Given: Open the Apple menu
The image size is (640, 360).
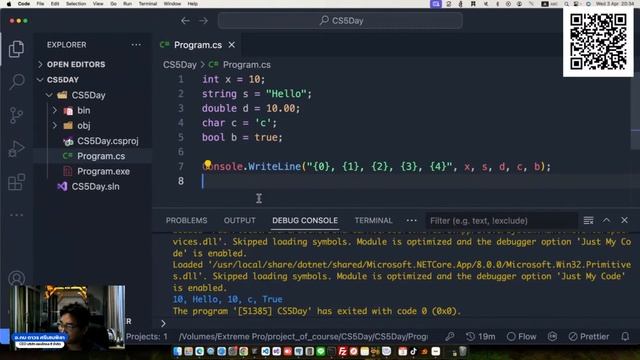Looking at the screenshot, I should [x=9, y=4].
